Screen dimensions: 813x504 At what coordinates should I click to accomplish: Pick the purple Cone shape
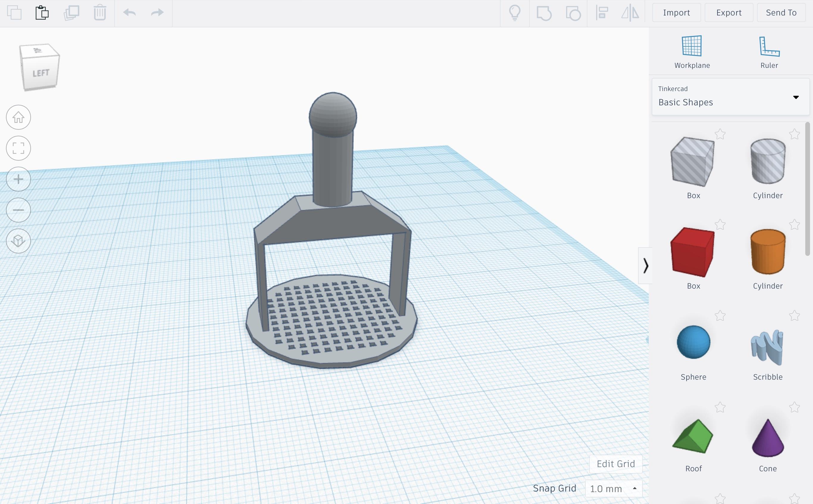pos(768,438)
